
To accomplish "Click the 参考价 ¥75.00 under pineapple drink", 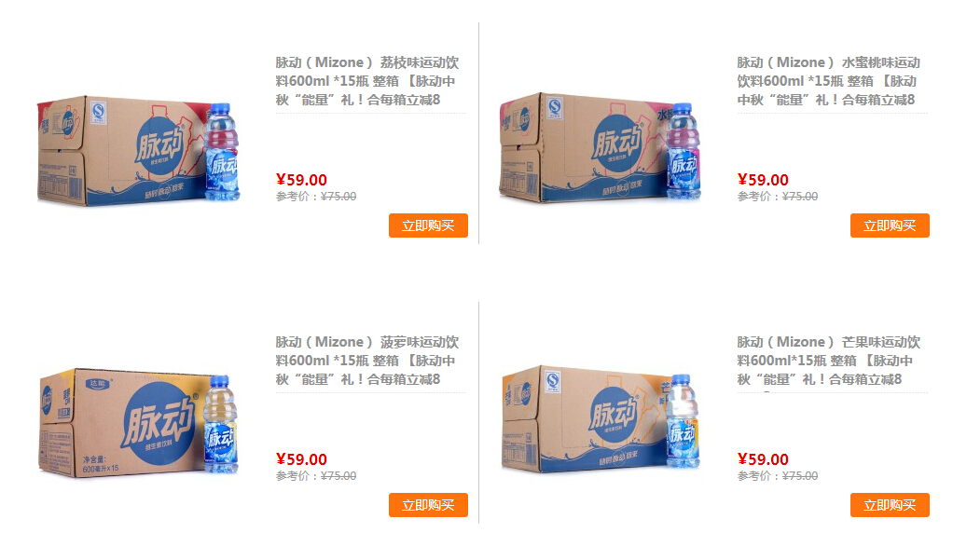I will [316, 475].
